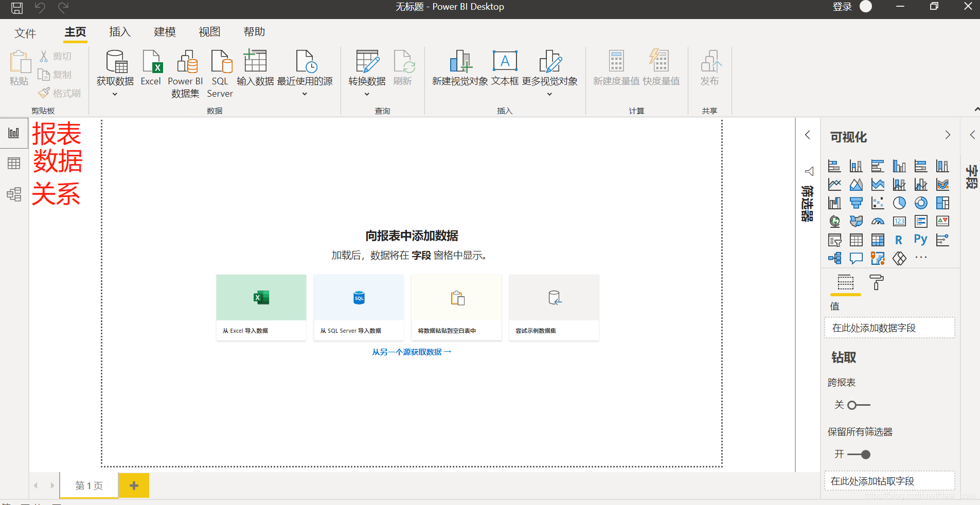
Task: Click 登录 sign-in button
Action: coord(842,7)
